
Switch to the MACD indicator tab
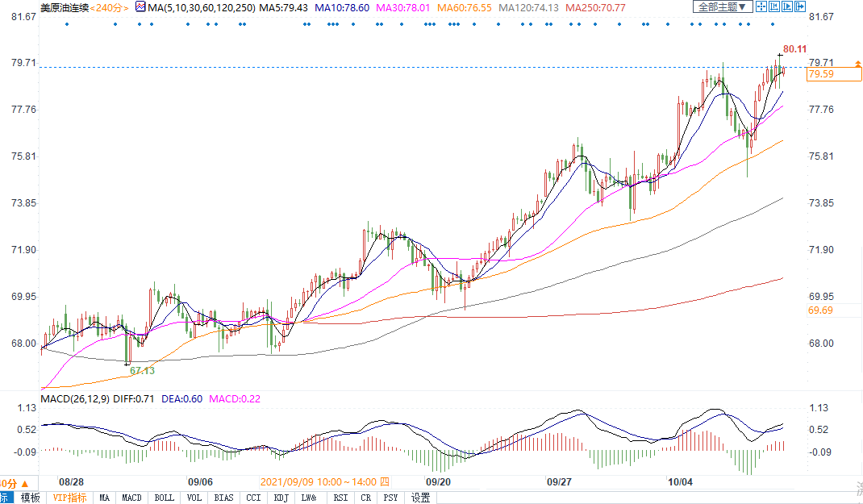(131, 498)
